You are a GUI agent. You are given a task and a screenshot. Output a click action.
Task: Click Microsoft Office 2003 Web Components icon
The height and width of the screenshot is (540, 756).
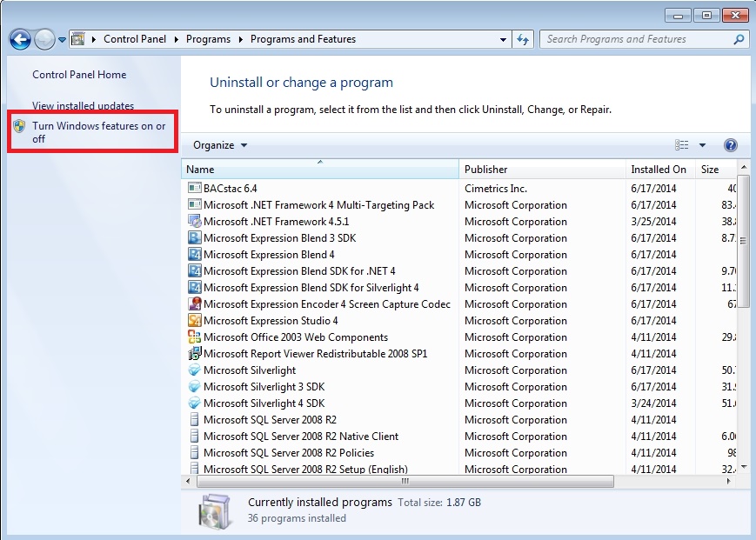pos(195,337)
